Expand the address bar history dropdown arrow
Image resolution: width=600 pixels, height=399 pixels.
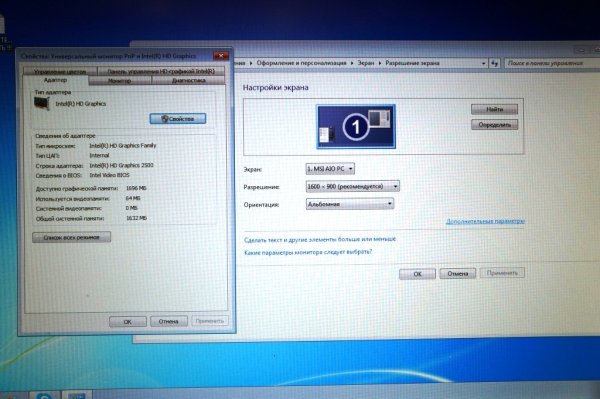click(x=484, y=64)
